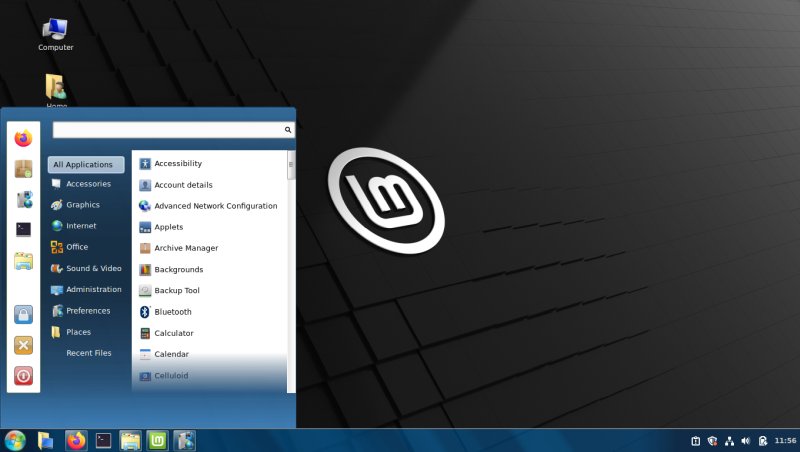Click the green Linux Mint icon on taskbar

coord(157,441)
